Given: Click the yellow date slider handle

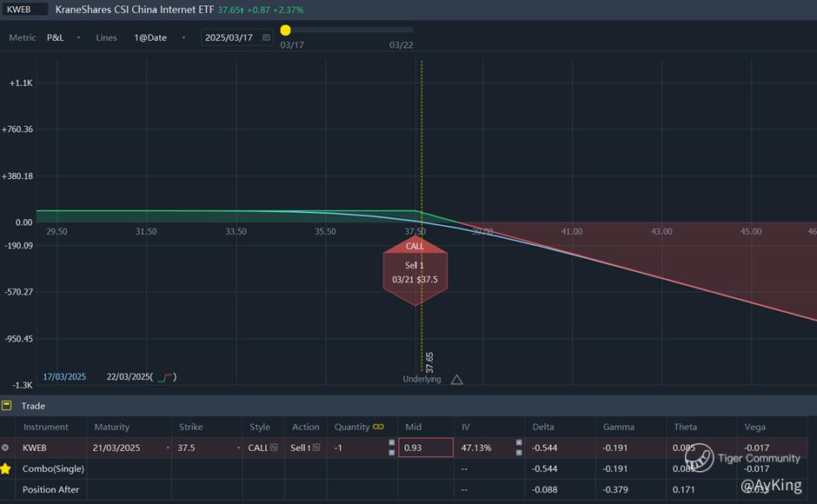Looking at the screenshot, I should point(286,30).
